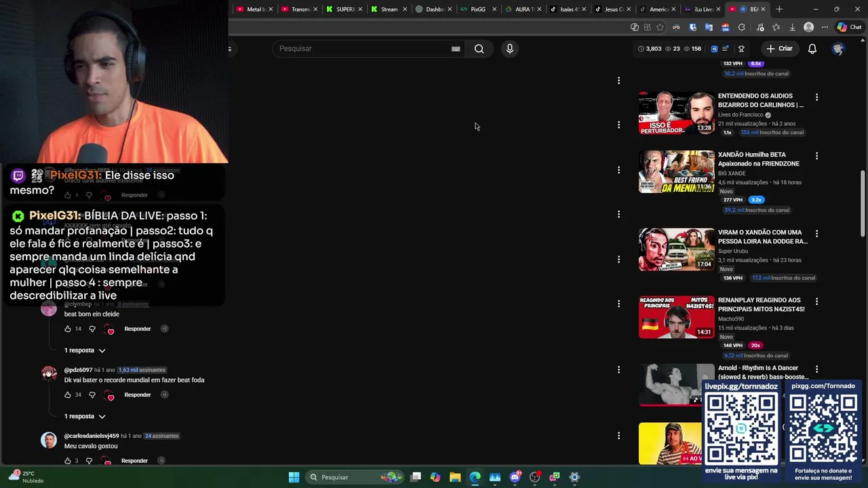This screenshot has height=488, width=868.
Task: Open the on-screen keyboard icon in the search box
Action: (456, 49)
